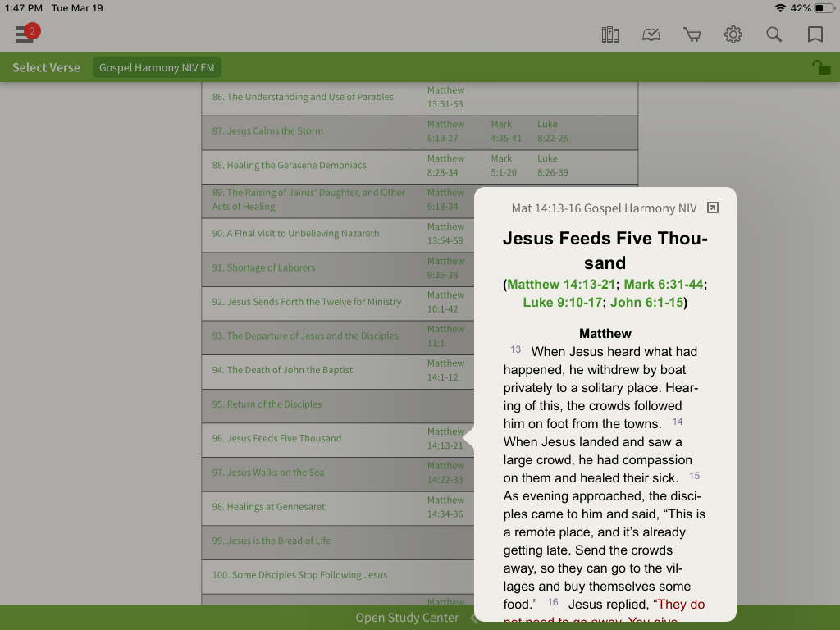Open '86. The Understanding and Use of Parables'
This screenshot has height=630, width=840.
303,97
